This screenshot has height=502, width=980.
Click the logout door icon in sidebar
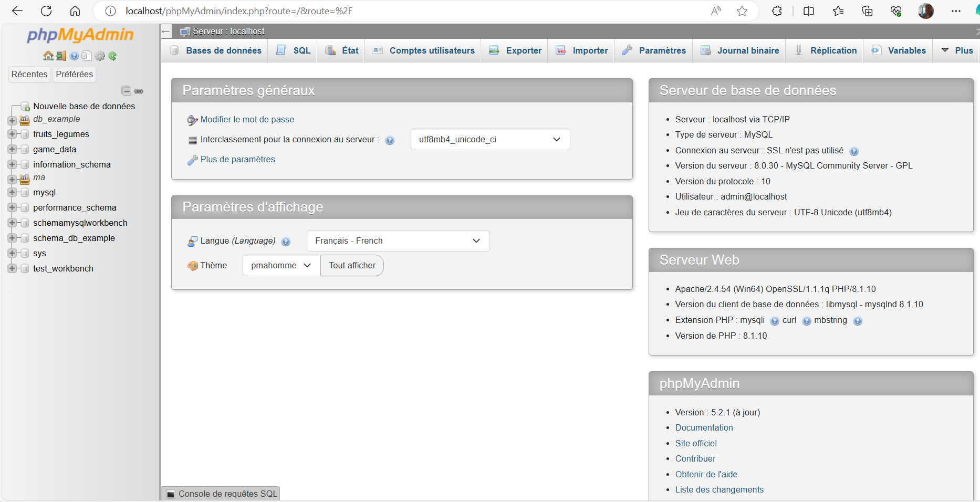pyautogui.click(x=61, y=56)
